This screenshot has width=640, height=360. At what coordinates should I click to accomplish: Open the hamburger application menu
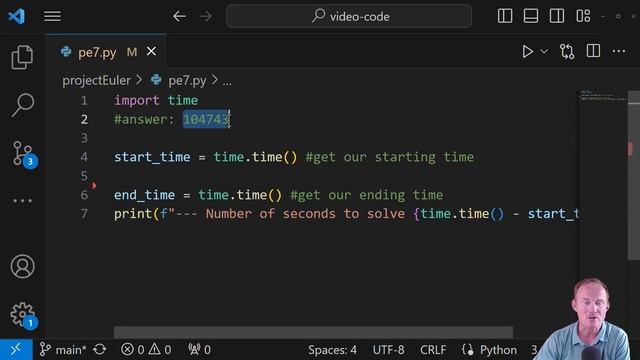tap(53, 16)
